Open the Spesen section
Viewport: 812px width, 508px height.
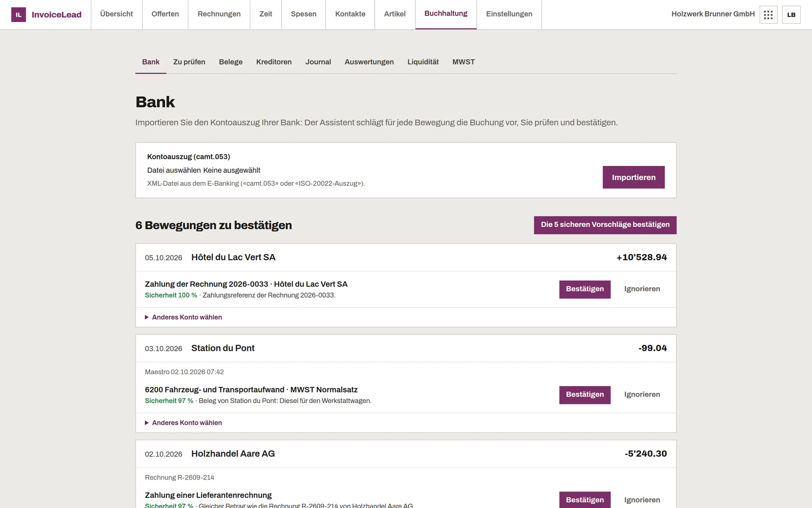tap(304, 14)
